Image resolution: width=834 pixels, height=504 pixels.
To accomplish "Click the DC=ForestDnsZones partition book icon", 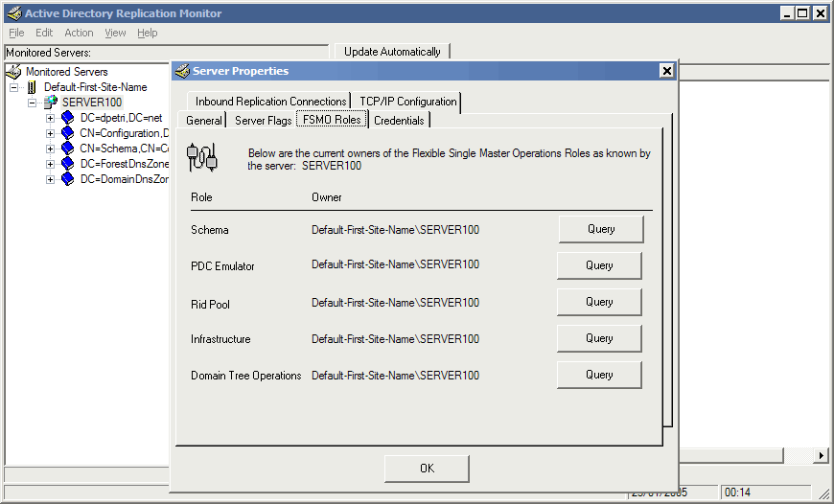I will tap(67, 164).
